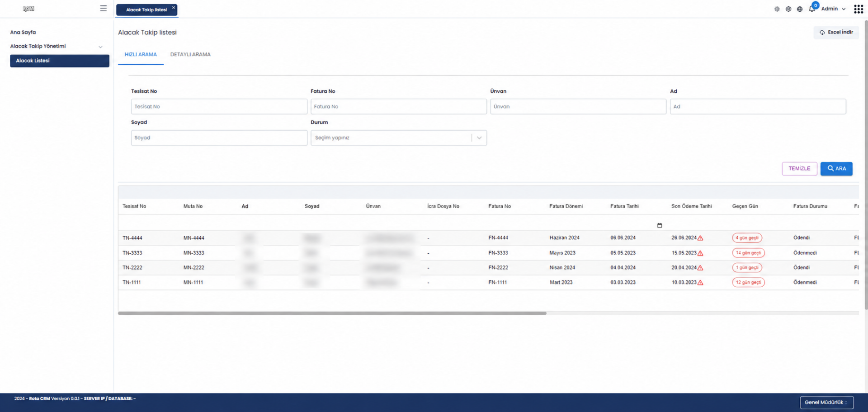Select the Alacak Takip listesi page tab
Screen dimensions: 868x412
[x=146, y=9]
